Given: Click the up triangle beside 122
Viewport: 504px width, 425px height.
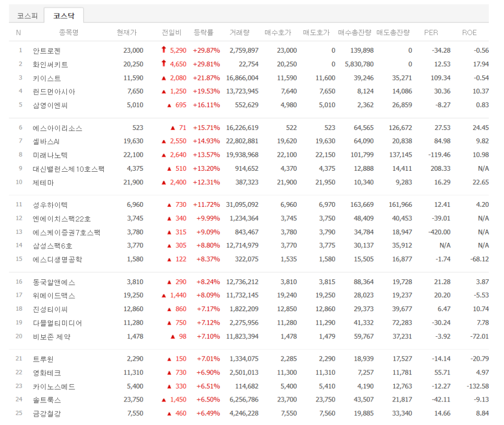Looking at the screenshot, I should (x=169, y=259).
